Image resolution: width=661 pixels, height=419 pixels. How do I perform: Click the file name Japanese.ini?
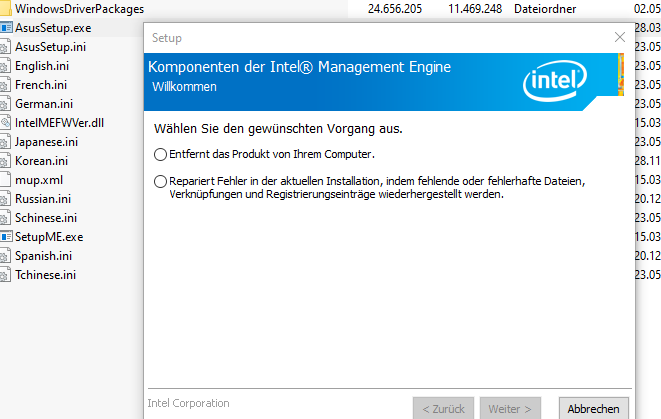[46, 142]
